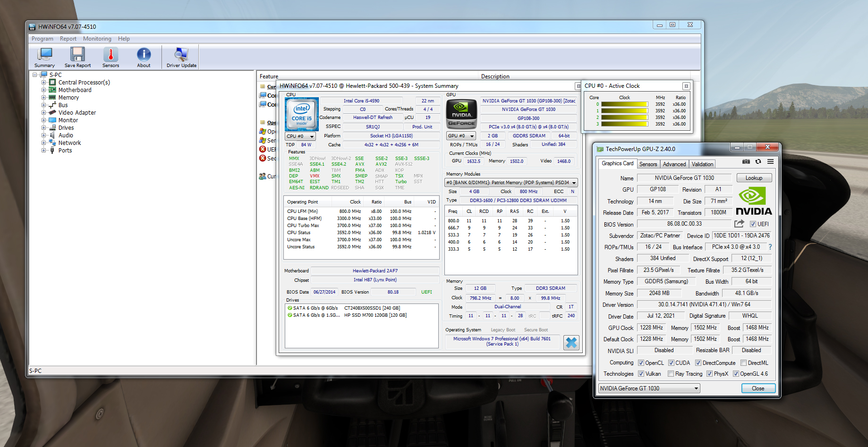Expand the Bus tree node
Viewport: 868px width, 447px height.
click(43, 105)
